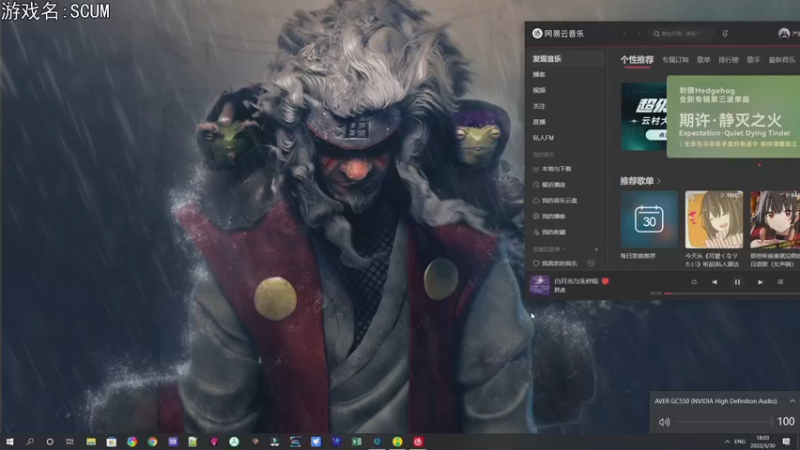The height and width of the screenshot is (450, 800).
Task: Open the red-eyed anime girl playlist cover
Action: [x=775, y=220]
